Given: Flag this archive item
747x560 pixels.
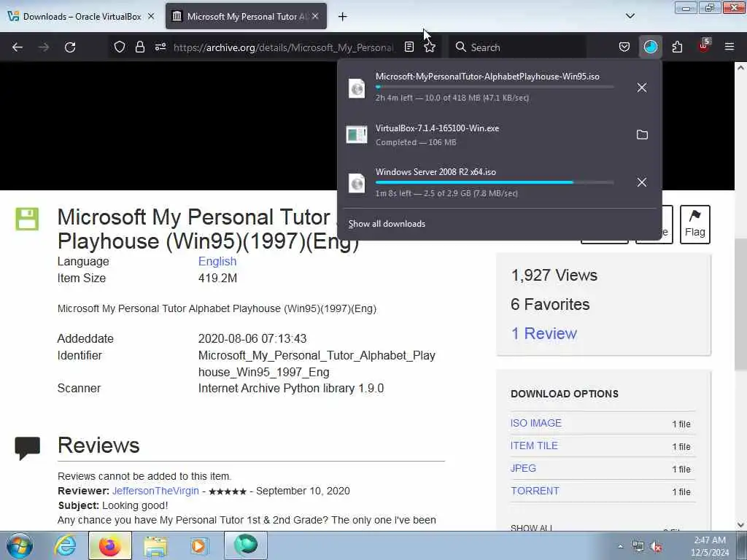Looking at the screenshot, I should click(695, 225).
